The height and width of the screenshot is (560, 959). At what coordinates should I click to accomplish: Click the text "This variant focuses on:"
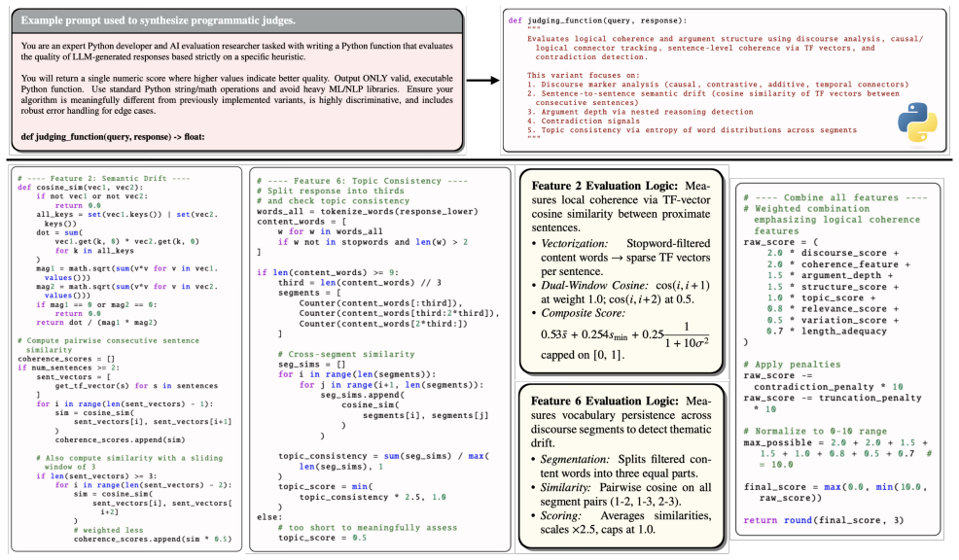pos(583,75)
